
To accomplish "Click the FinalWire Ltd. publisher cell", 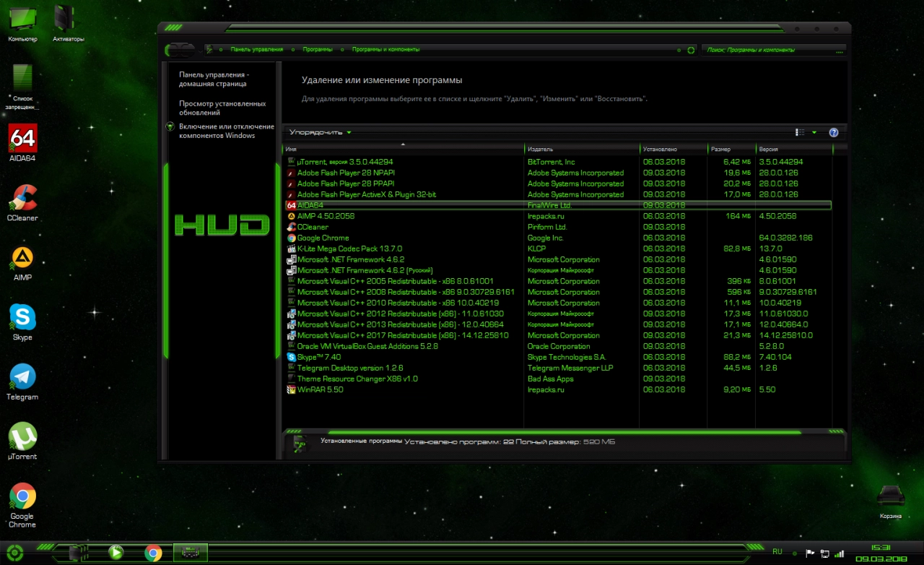I will [549, 205].
